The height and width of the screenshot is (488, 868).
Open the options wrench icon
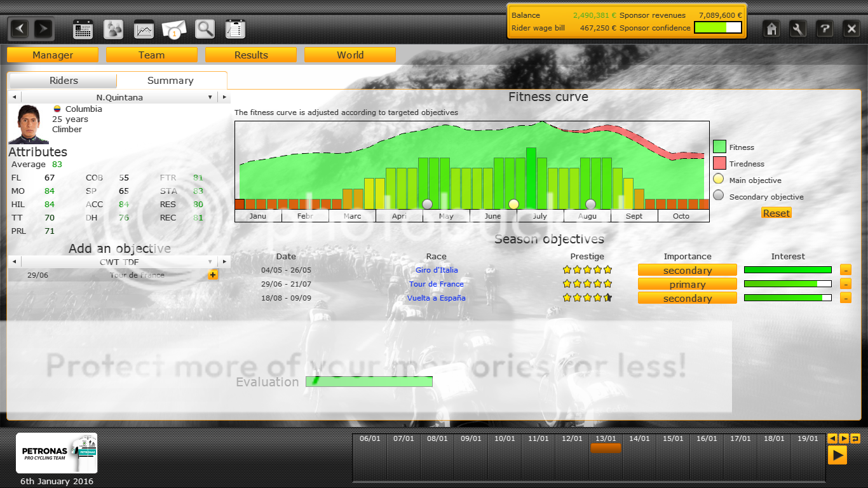798,29
